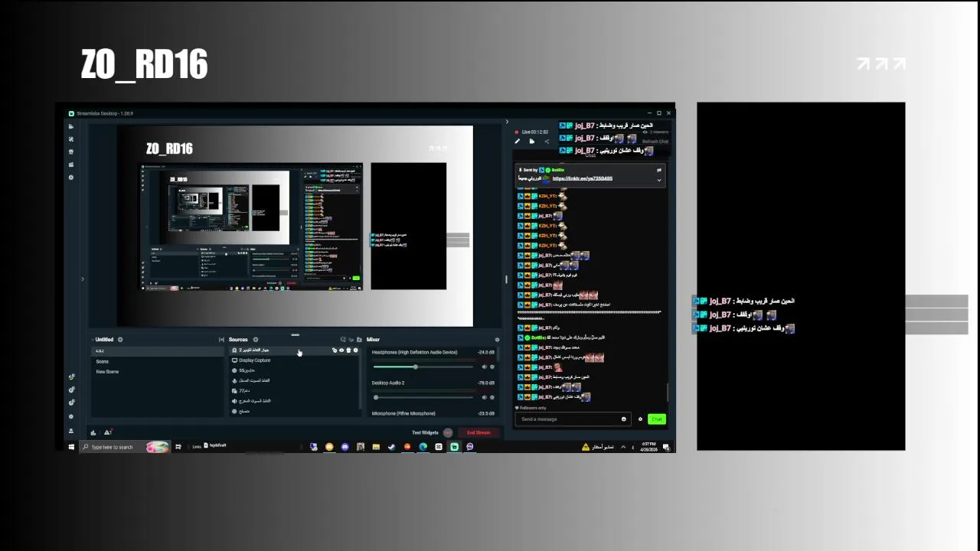Open the chat settings gear
The width and height of the screenshot is (980, 551).
[640, 419]
